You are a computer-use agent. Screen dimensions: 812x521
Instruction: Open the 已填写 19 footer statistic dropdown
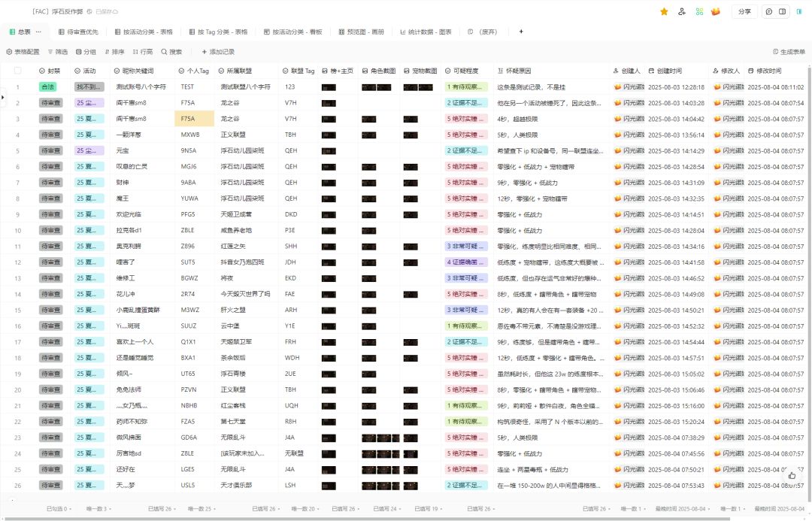coord(429,508)
